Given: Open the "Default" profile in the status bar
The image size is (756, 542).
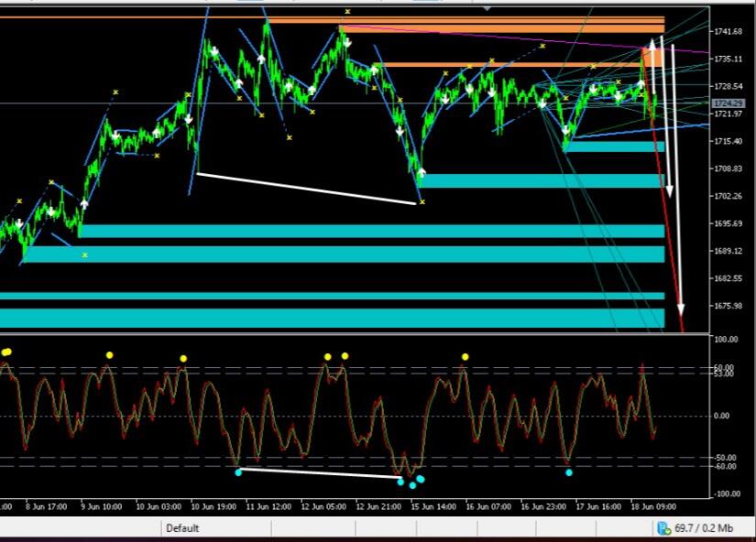Looking at the screenshot, I should click(x=182, y=528).
